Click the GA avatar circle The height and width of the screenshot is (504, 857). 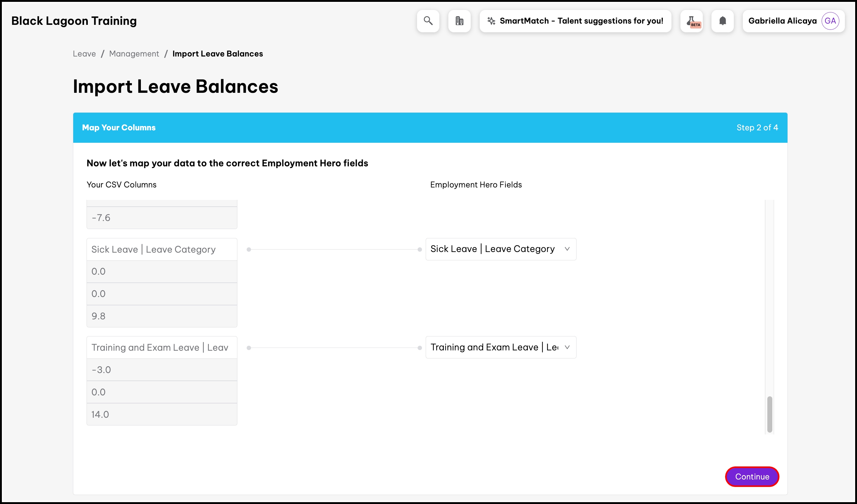pyautogui.click(x=830, y=21)
